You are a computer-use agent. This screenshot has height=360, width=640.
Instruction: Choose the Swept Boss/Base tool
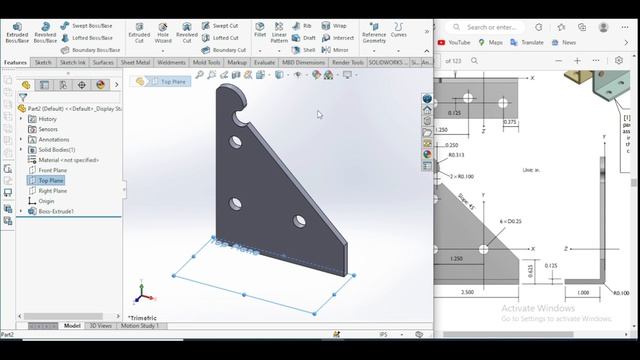point(86,26)
